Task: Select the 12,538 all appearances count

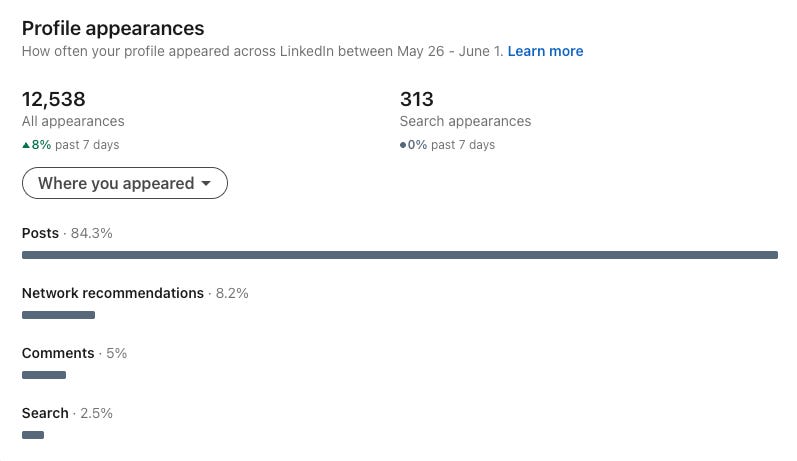Action: 53,99
